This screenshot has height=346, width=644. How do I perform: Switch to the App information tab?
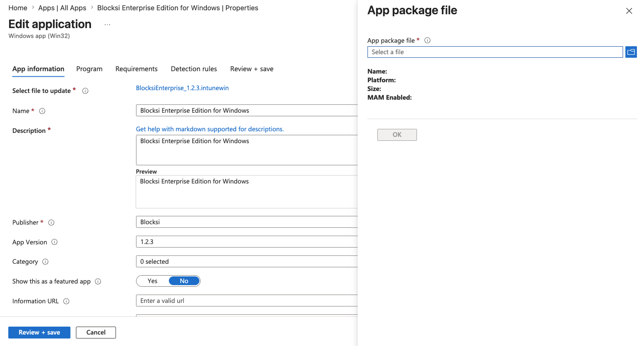tap(38, 69)
